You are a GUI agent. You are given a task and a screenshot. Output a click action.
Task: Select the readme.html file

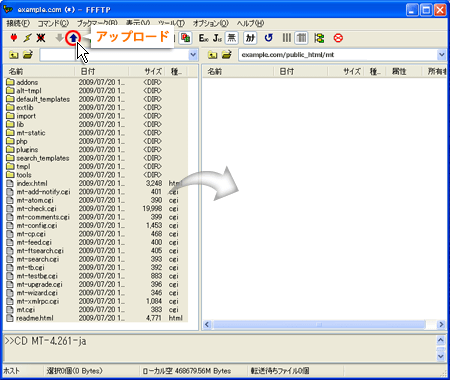30,318
